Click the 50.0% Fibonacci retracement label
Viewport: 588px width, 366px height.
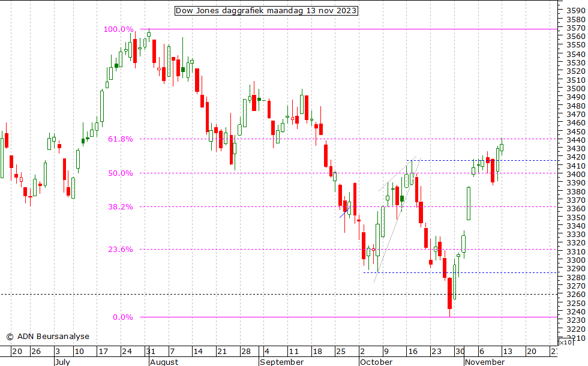121,173
